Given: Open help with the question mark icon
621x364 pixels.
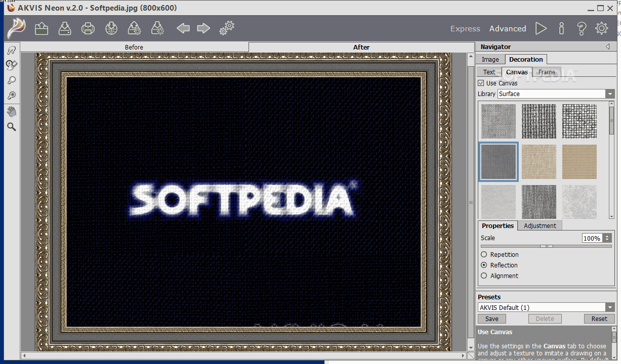Looking at the screenshot, I should point(582,28).
